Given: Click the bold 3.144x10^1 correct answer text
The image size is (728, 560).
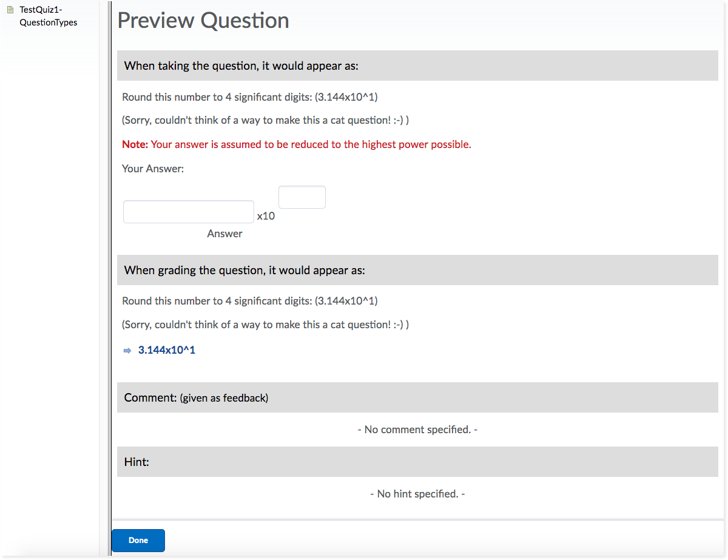Looking at the screenshot, I should [x=167, y=350].
